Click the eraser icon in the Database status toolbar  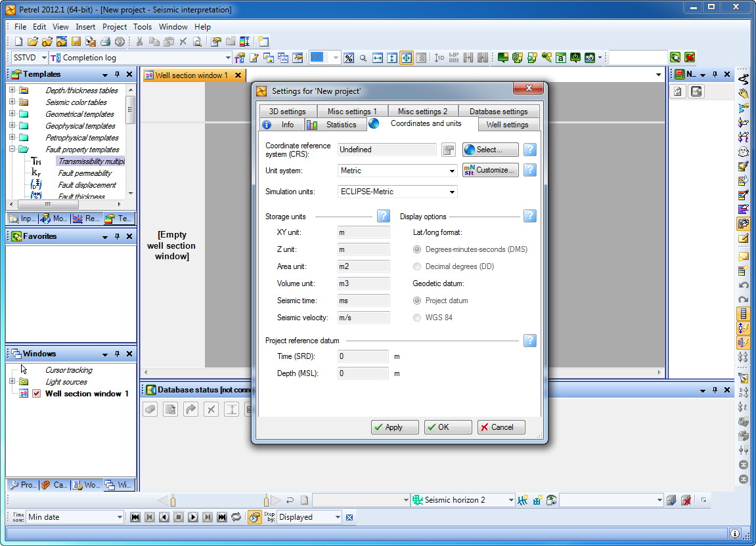150,409
